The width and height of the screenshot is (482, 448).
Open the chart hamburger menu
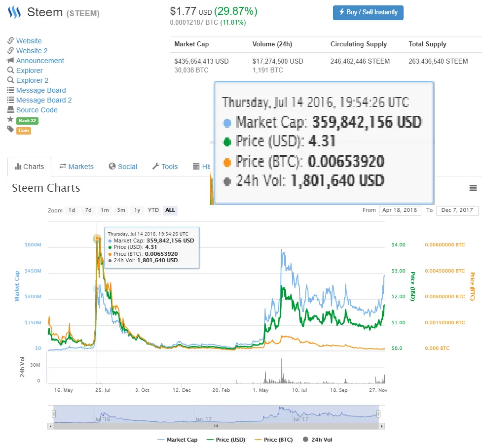pyautogui.click(x=473, y=188)
